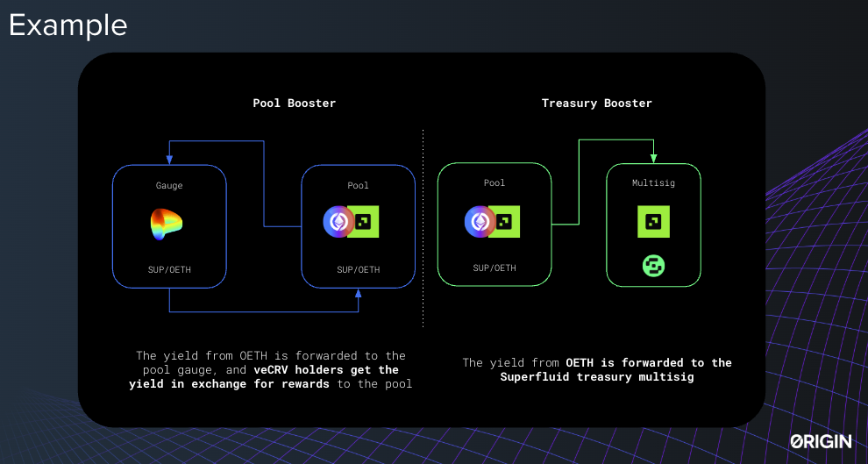Click the OETH coin icon in Pool Booster pool
Image resolution: width=868 pixels, height=464 pixels.
[338, 222]
